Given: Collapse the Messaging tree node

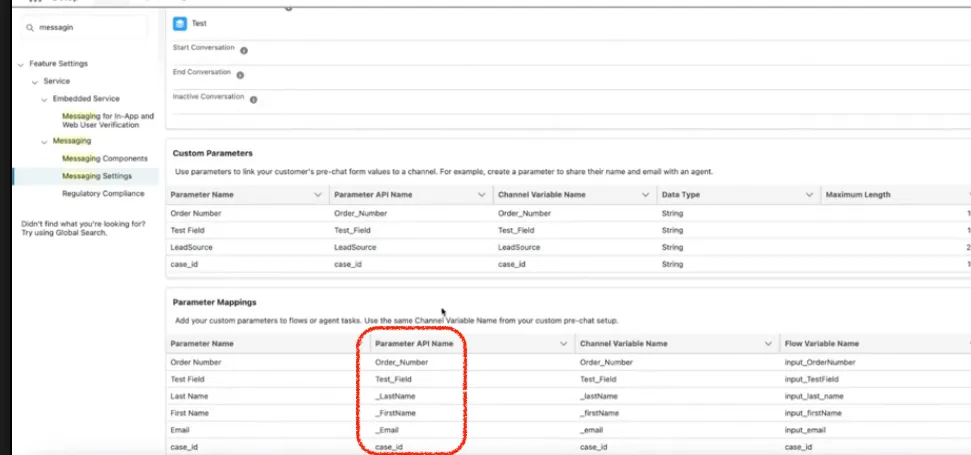Looking at the screenshot, I should coord(44,142).
